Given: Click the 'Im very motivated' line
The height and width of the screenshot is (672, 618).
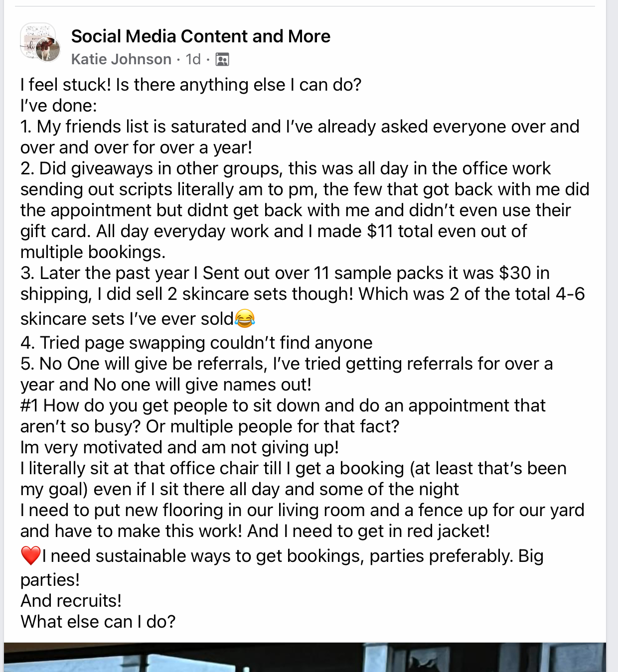Looking at the screenshot, I should click(179, 447).
